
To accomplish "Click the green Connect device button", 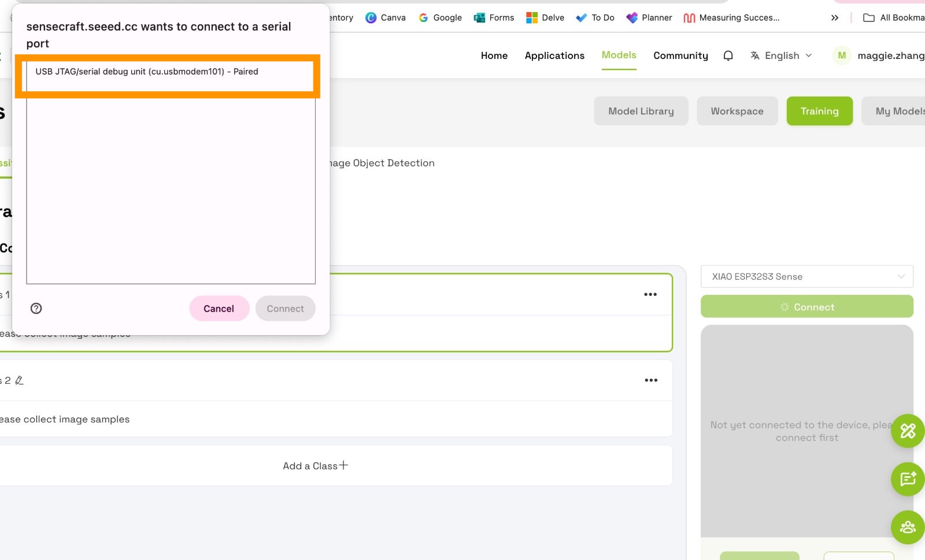I will [x=807, y=307].
